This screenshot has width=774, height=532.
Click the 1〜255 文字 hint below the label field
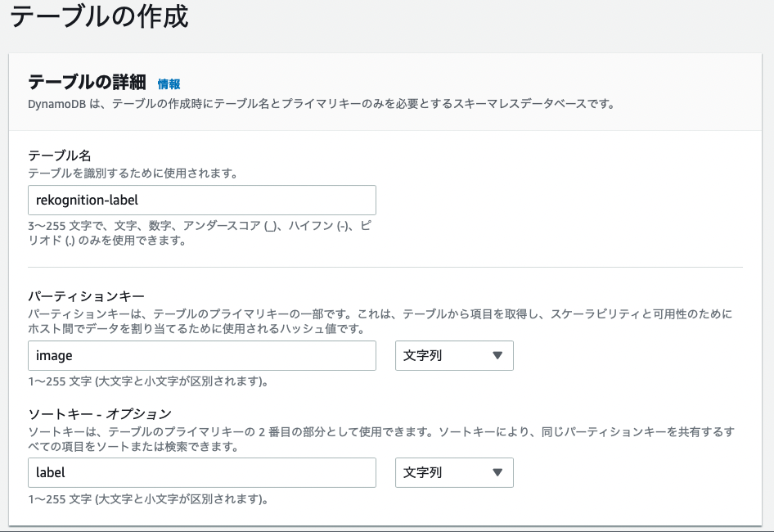(148, 499)
